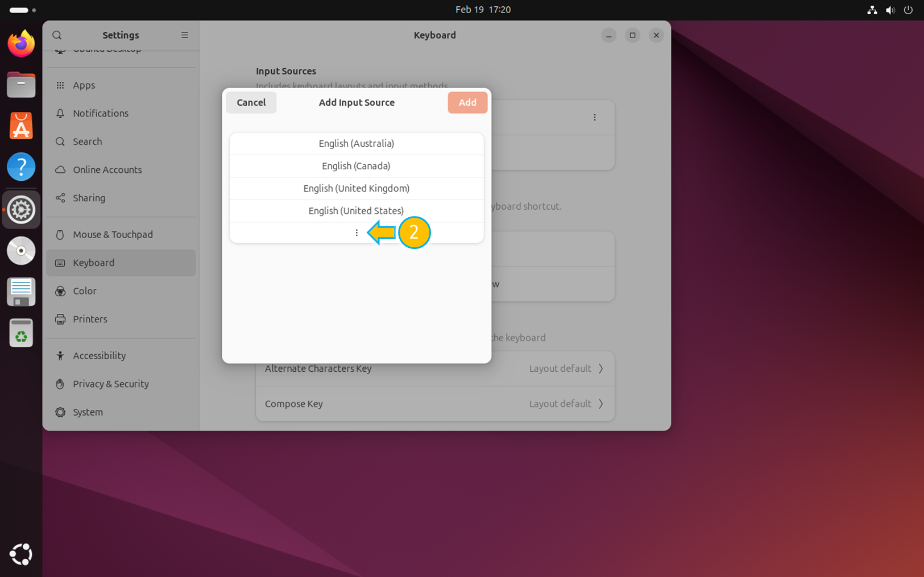The height and width of the screenshot is (577, 924).
Task: Click the Mouse icon in sidebar
Action: (60, 234)
